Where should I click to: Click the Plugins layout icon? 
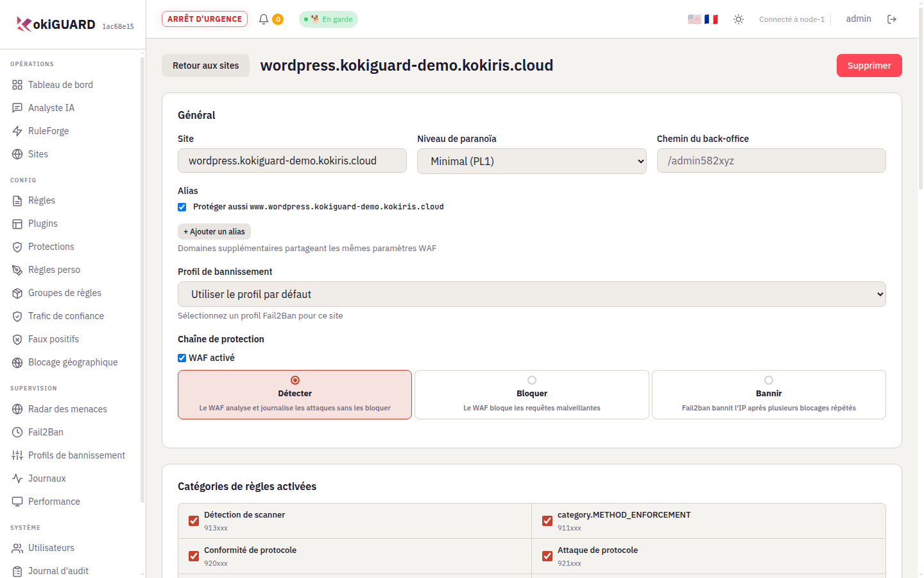(x=17, y=223)
